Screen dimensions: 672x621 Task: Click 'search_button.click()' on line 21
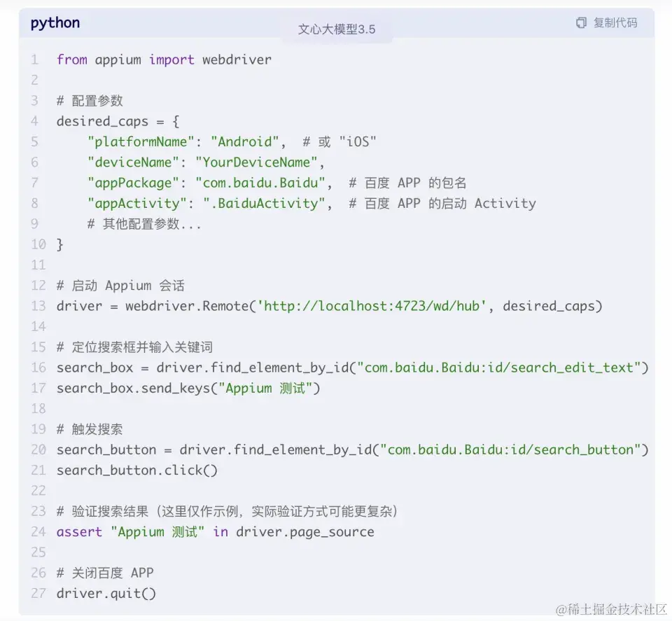(x=137, y=470)
